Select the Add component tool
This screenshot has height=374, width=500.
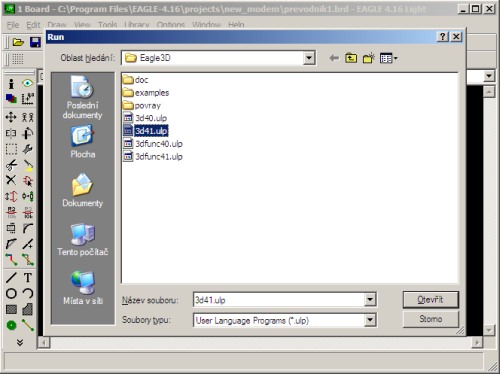coord(28,180)
